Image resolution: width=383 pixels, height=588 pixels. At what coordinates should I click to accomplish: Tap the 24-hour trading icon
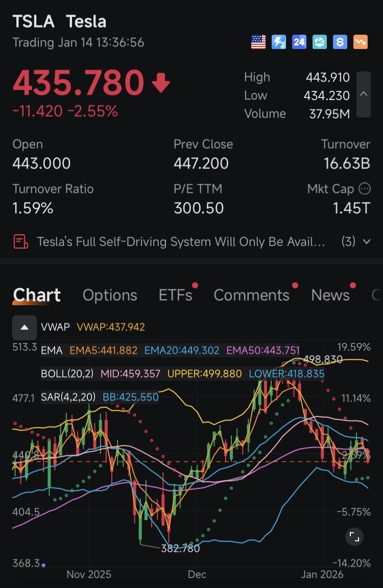click(x=299, y=42)
